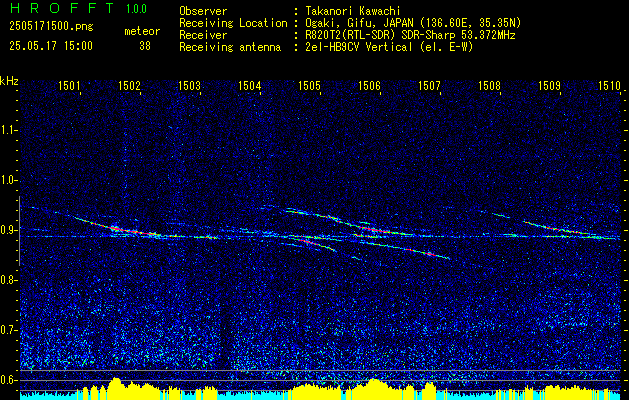Click the Receiving Location field label
The height and width of the screenshot is (400, 629).
point(233,23)
